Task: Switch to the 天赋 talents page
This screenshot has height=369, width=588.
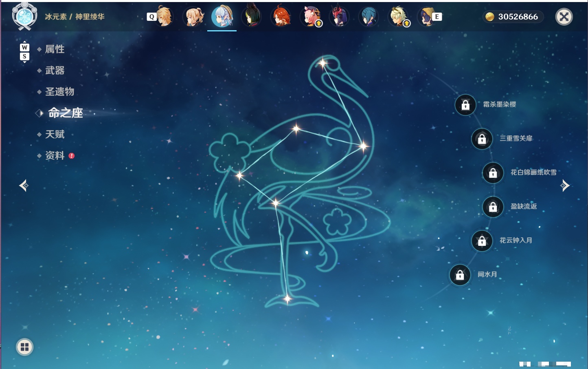Action: click(x=55, y=134)
